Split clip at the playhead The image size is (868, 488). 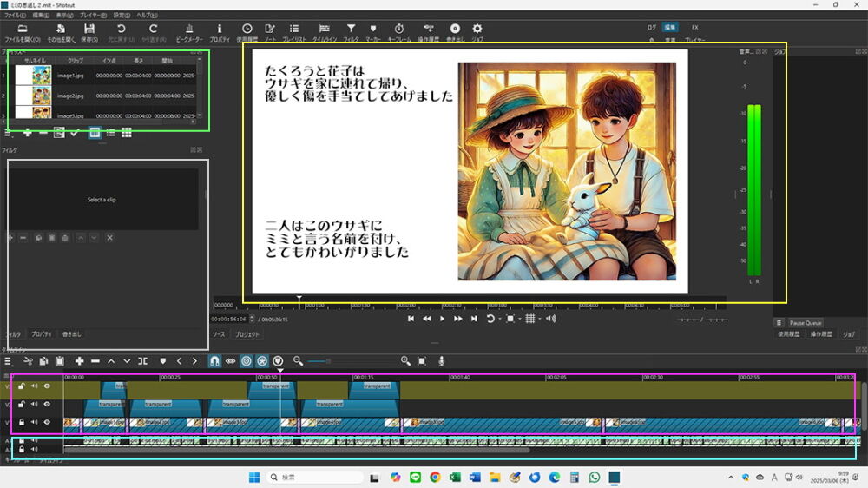coord(143,361)
